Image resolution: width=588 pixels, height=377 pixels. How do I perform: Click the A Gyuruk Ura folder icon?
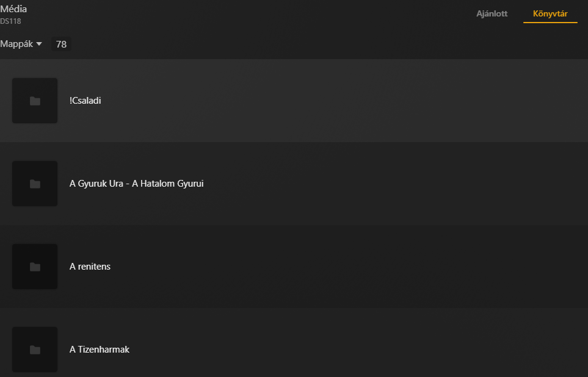(35, 184)
